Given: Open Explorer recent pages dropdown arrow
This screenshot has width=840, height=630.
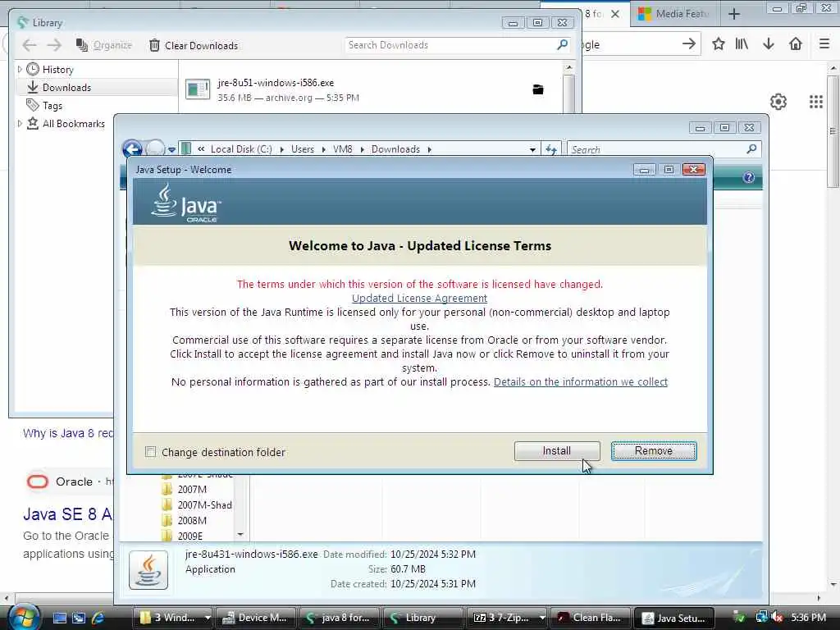Looking at the screenshot, I should (x=171, y=150).
